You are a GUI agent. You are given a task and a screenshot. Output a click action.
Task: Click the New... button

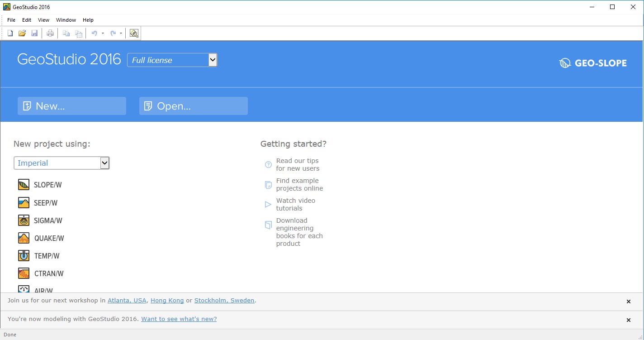[x=72, y=106]
